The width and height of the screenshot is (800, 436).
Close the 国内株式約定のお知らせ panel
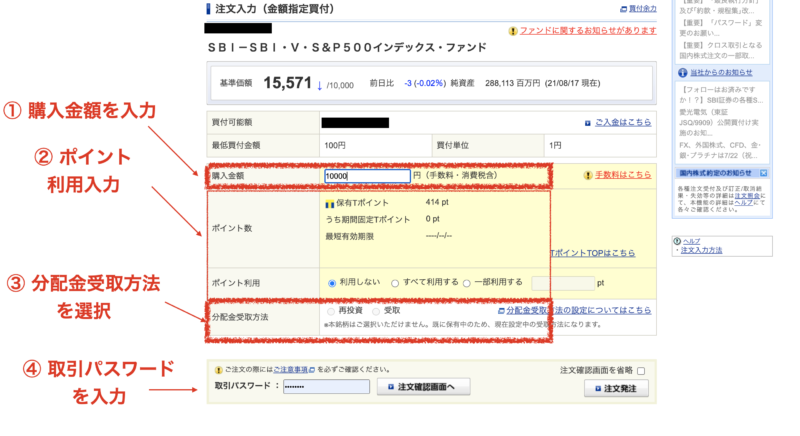pyautogui.click(x=763, y=173)
